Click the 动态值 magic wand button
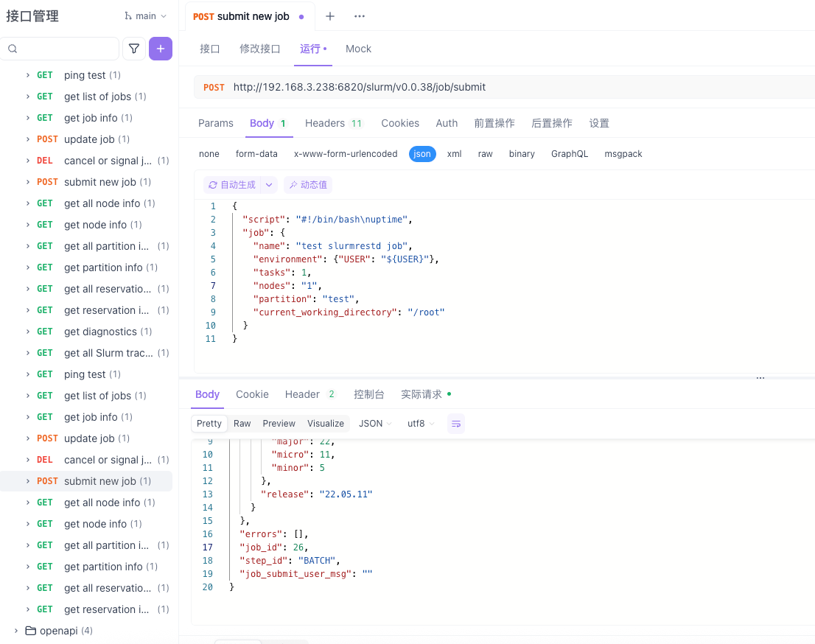The width and height of the screenshot is (815, 644). 308,185
